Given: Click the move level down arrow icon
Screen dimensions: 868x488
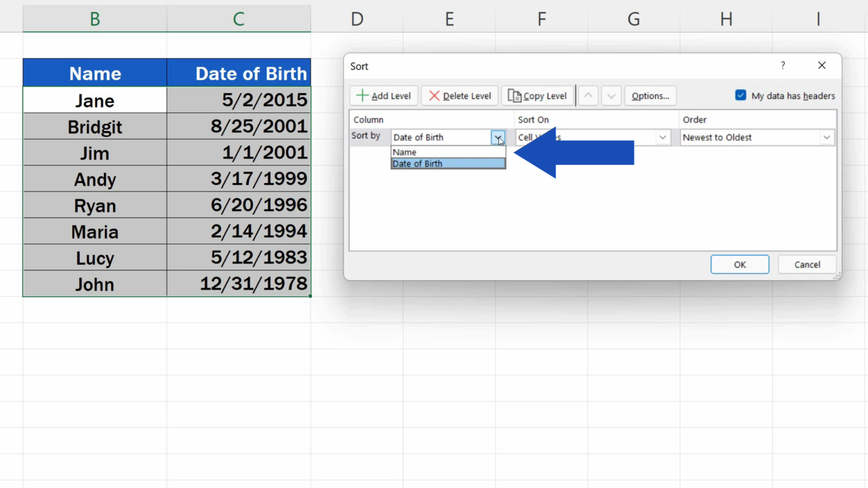Looking at the screenshot, I should [x=611, y=95].
